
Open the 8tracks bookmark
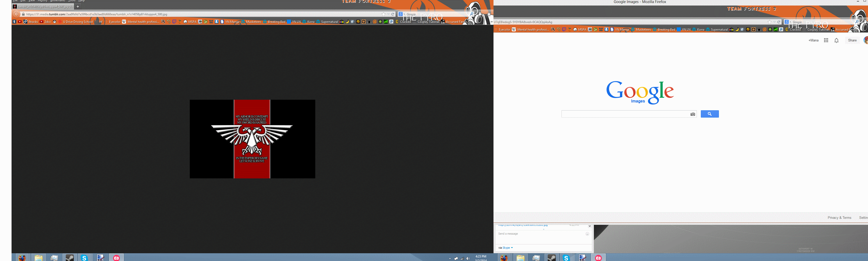[31, 22]
